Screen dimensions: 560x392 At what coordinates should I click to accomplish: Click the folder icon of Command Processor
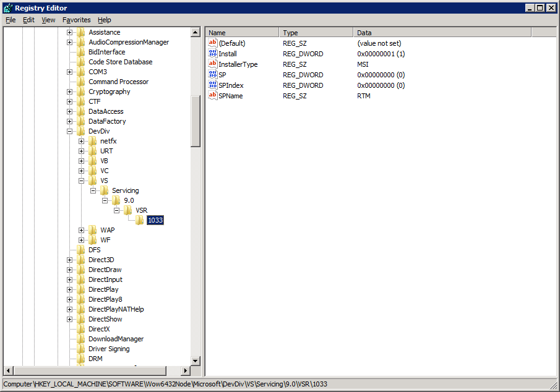tap(81, 82)
